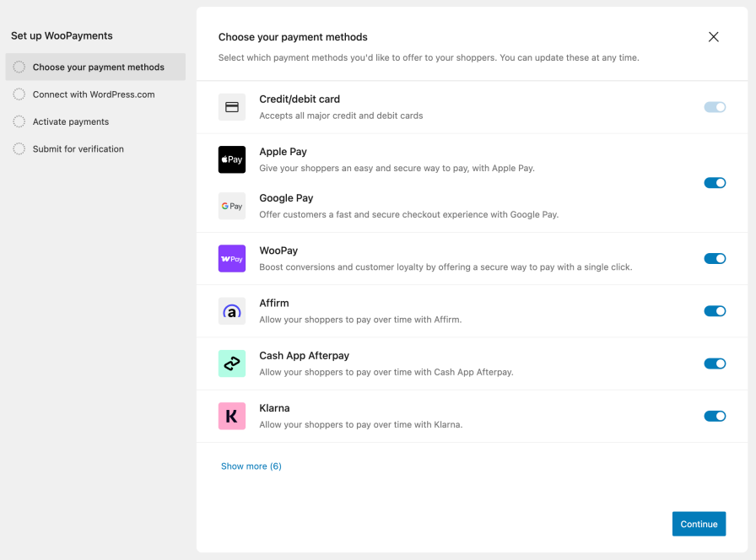
Task: Switch off the Klarna toggle
Action: (715, 416)
